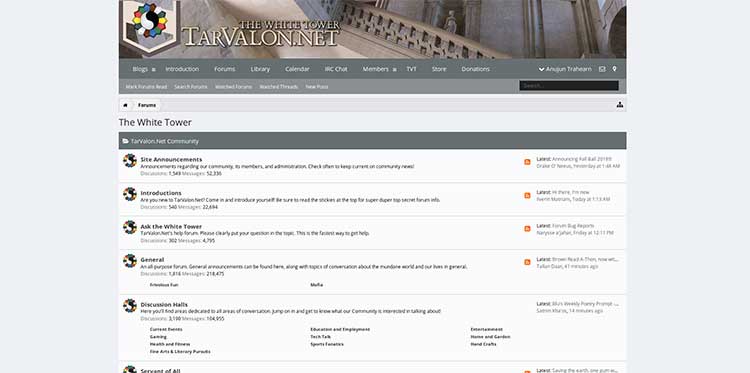Open latest thread Forum Bug Reports
Viewport: 750px width, 373px height.
pyautogui.click(x=573, y=226)
